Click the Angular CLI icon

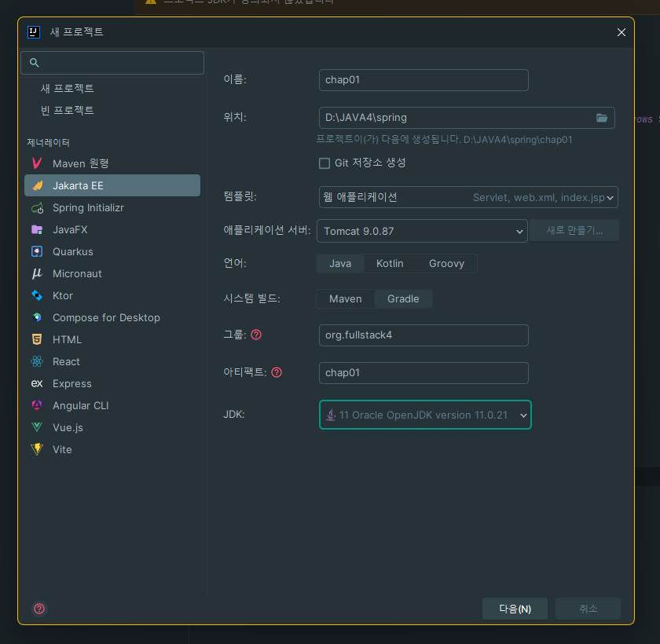pos(37,405)
